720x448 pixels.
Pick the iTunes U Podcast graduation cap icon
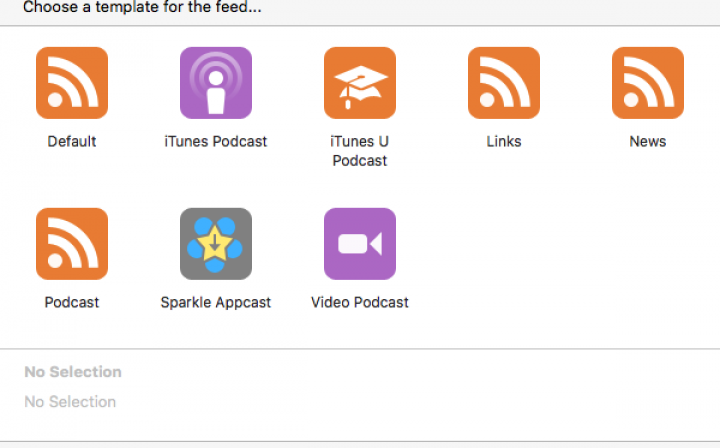[x=360, y=83]
